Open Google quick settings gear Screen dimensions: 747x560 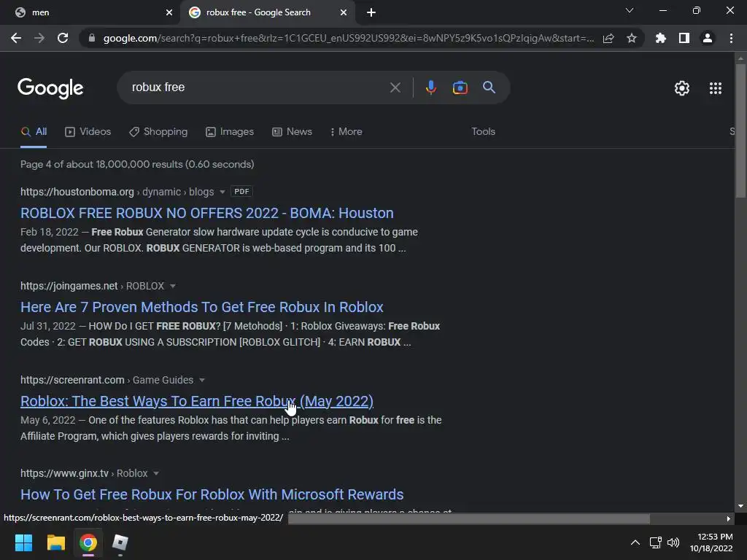(x=682, y=88)
